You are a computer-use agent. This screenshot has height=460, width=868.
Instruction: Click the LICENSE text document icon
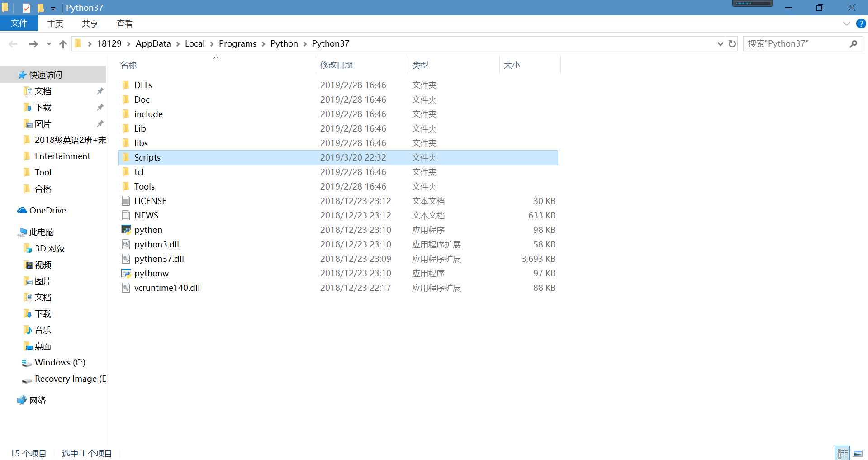(126, 201)
